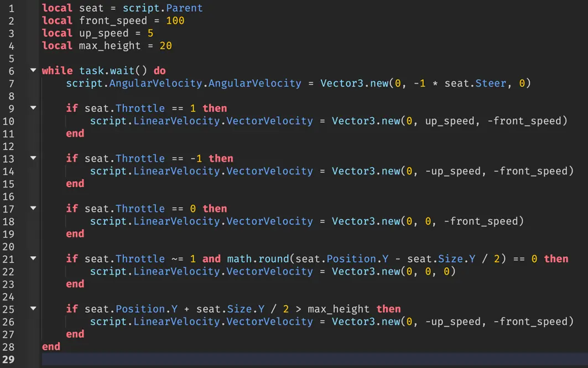This screenshot has height=368, width=588.
Task: Click 'Vector3.new(0, 0, 0)' on line 22
Action: click(394, 272)
